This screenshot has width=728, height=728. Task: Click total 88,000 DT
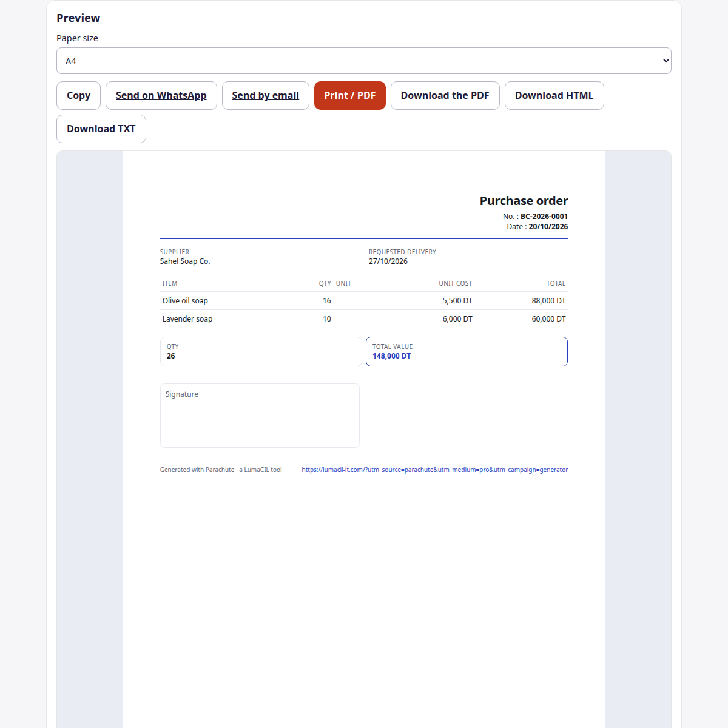(x=548, y=301)
